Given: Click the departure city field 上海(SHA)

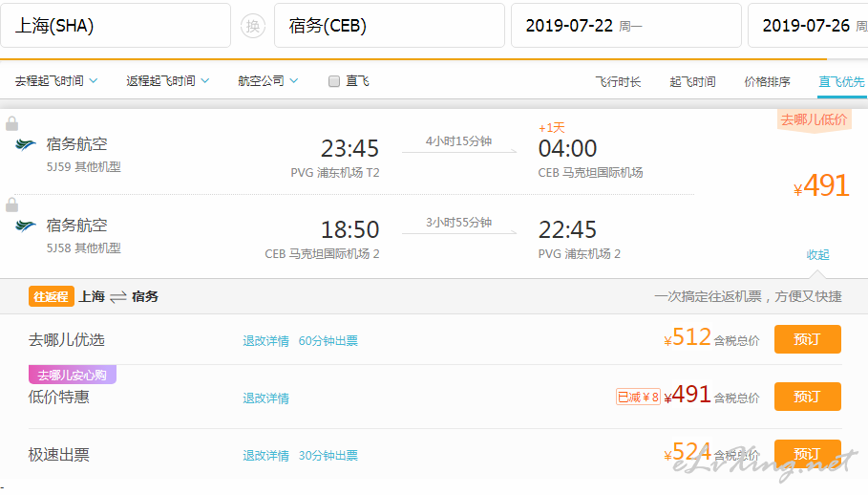Looking at the screenshot, I should [x=116, y=26].
